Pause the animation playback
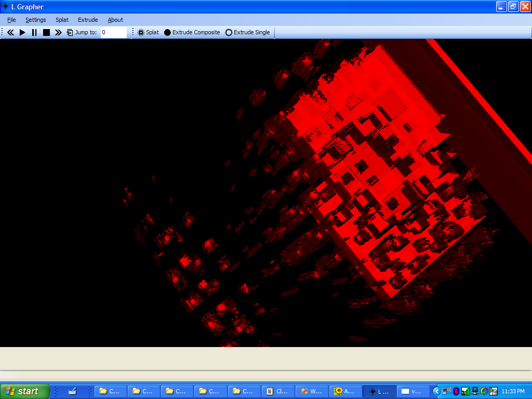Image resolution: width=532 pixels, height=399 pixels. tap(34, 32)
